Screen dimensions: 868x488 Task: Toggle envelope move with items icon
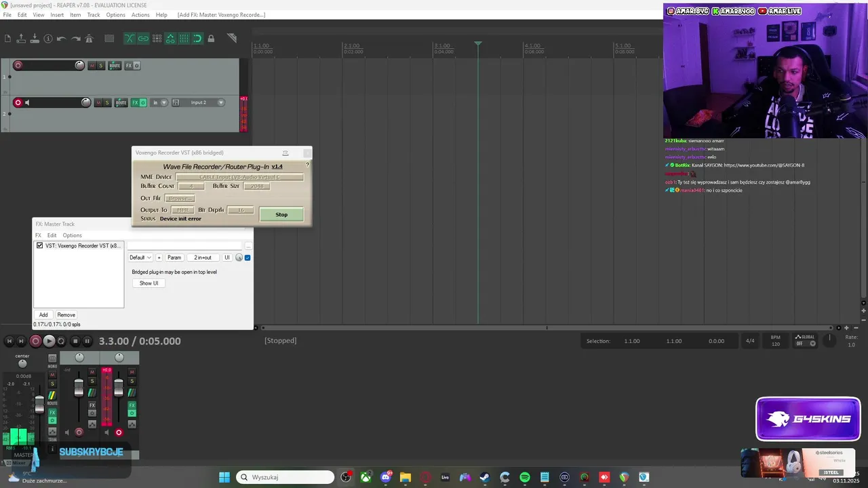pos(170,39)
